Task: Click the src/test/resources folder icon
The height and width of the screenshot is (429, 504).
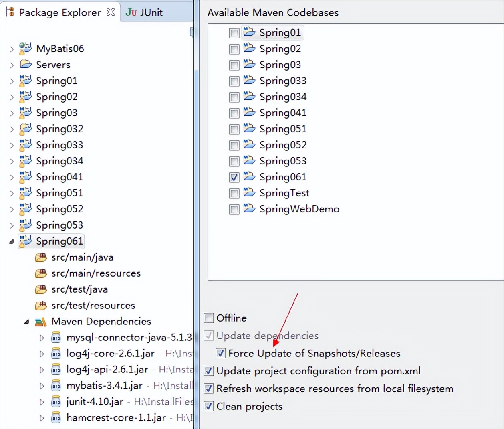Action: [41, 306]
